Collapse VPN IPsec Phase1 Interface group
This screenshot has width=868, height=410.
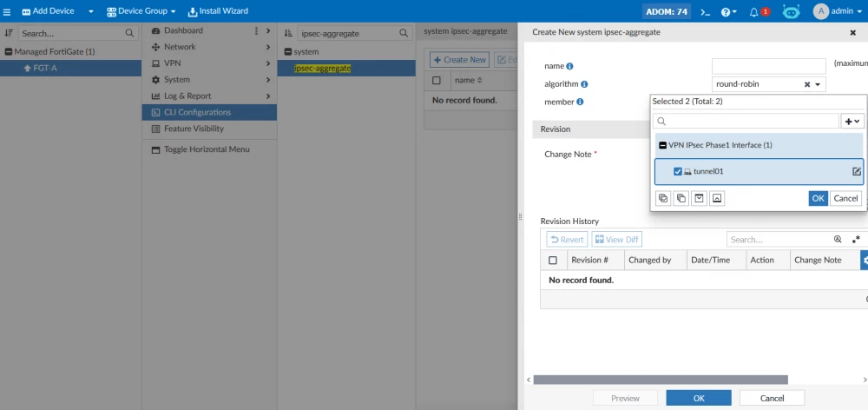point(662,145)
